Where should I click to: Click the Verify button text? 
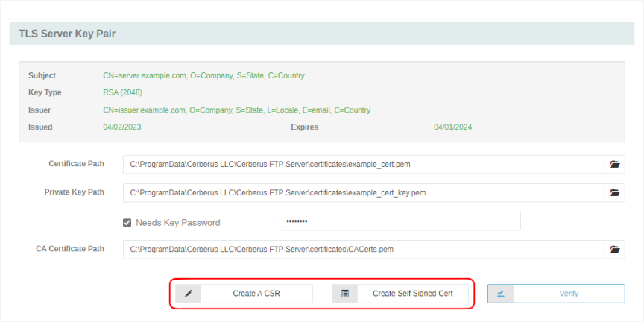[568, 294]
